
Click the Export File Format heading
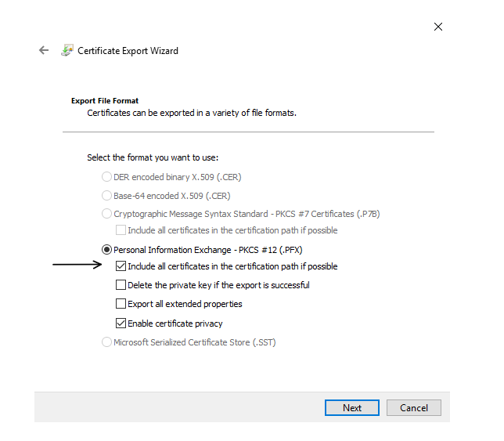tap(105, 101)
